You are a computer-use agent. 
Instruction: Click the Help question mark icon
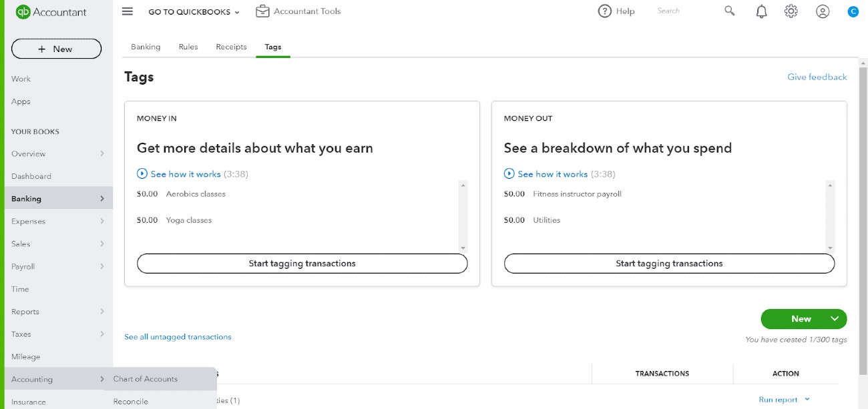click(605, 11)
